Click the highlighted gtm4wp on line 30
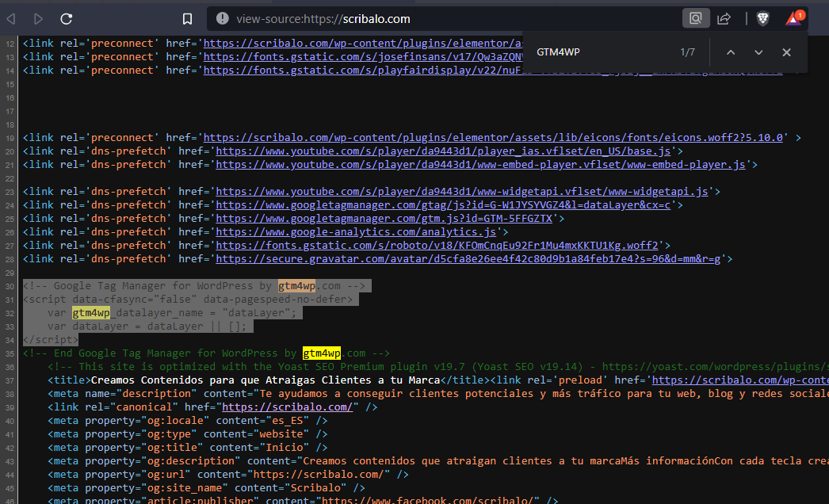Viewport: 829px width, 504px height. click(296, 286)
